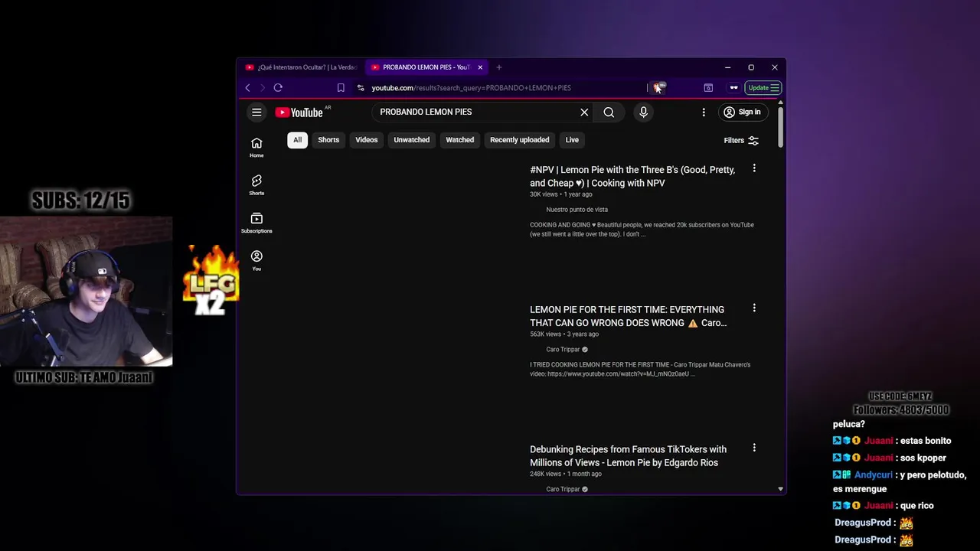
Task: View site information icon in address bar
Action: [361, 88]
